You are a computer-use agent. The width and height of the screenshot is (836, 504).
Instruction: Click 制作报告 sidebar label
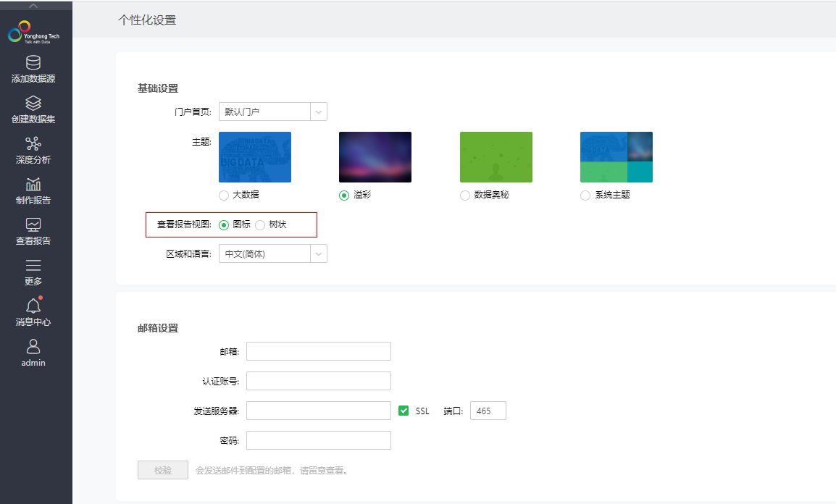point(33,201)
